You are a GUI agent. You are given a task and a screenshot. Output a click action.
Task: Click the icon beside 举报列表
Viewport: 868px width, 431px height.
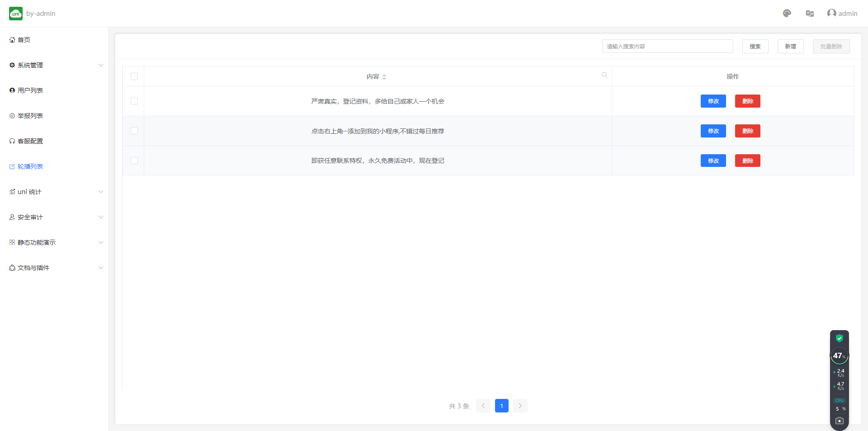coord(12,116)
